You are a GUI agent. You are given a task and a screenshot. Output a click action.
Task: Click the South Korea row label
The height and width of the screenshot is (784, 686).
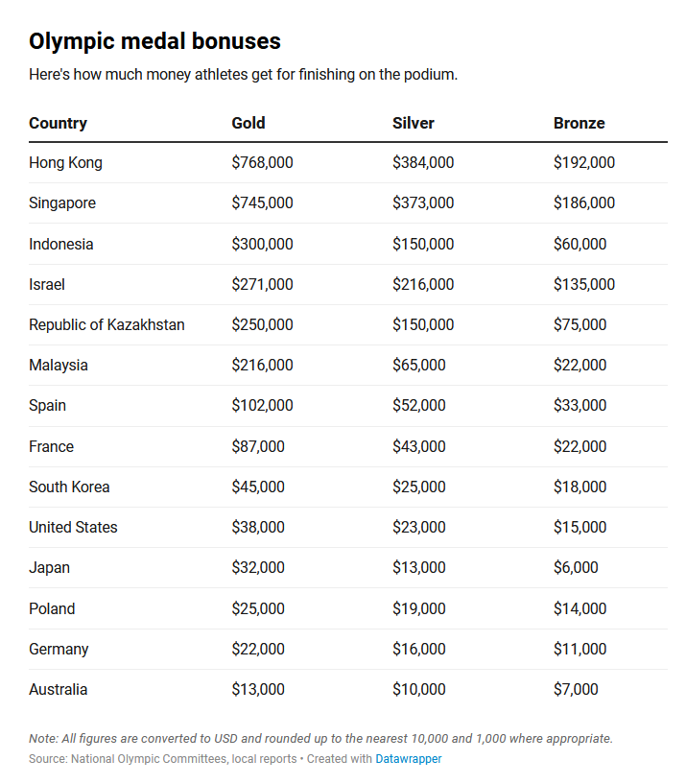(x=69, y=487)
